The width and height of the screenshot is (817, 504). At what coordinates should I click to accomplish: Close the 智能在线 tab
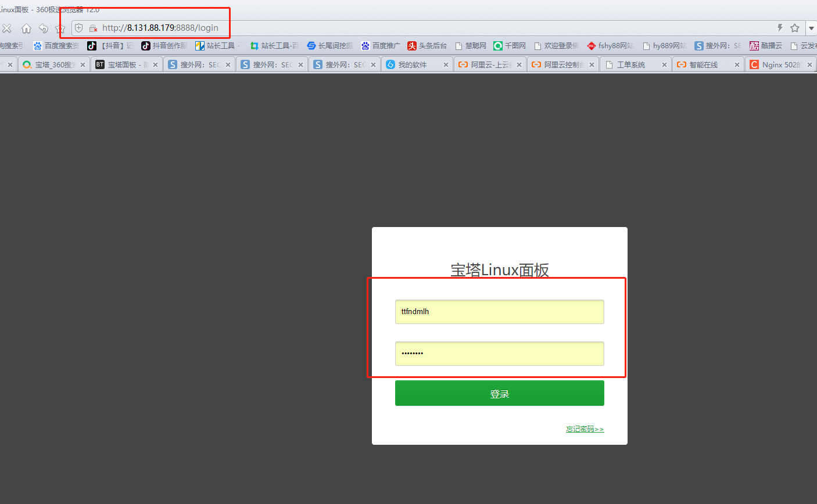(x=737, y=65)
